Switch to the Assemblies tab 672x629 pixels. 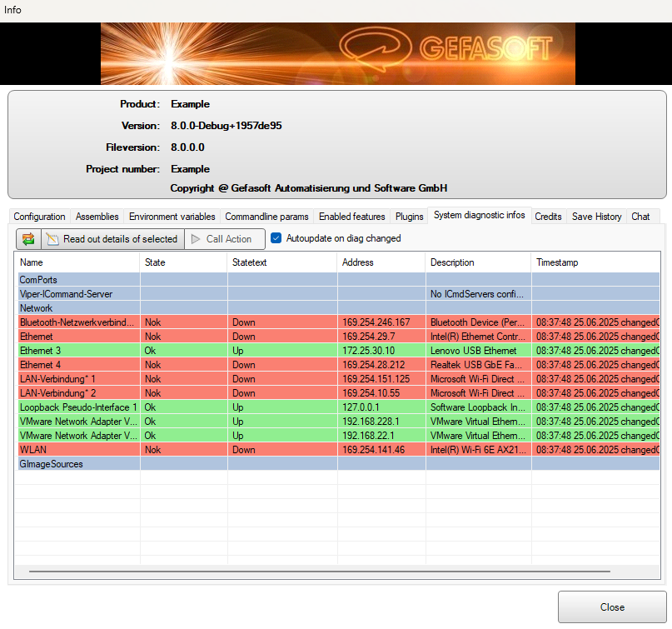(x=97, y=217)
